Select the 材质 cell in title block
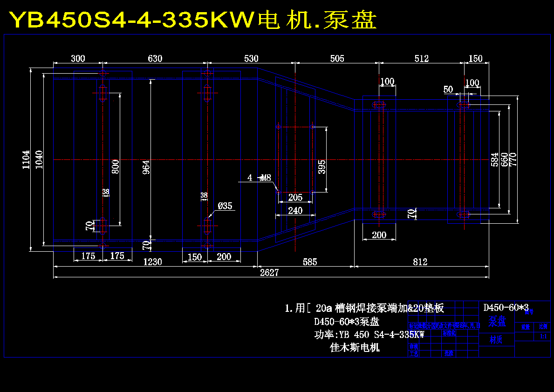Viewport: 554px width, 392px height. (x=496, y=340)
